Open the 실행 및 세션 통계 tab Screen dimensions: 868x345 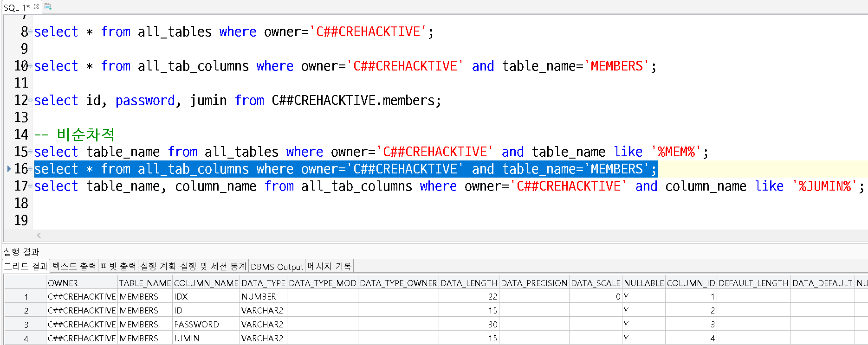(213, 266)
